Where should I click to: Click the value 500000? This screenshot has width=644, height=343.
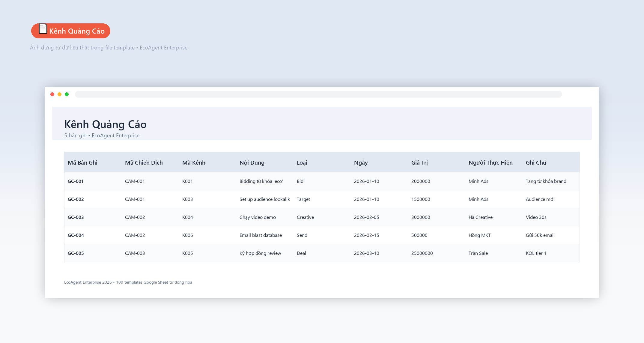(419, 235)
